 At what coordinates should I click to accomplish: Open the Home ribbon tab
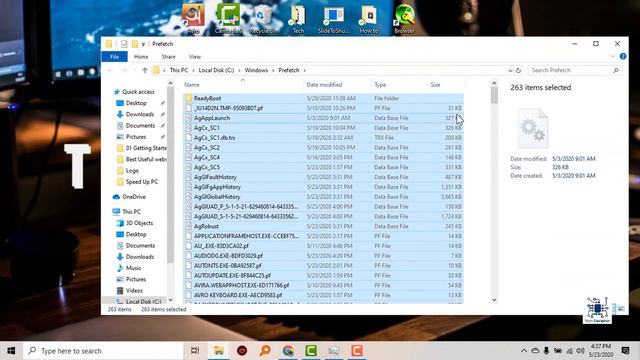141,57
